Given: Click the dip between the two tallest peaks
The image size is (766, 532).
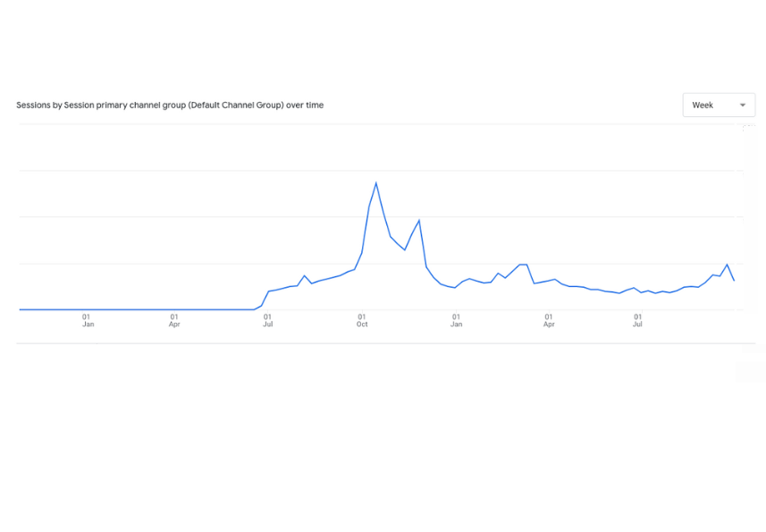Looking at the screenshot, I should (405, 249).
